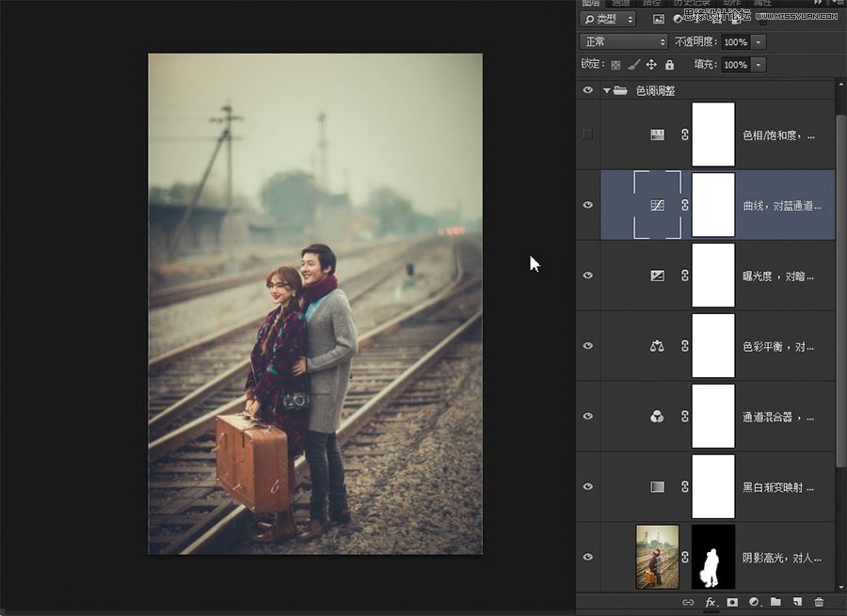Viewport: 847px width, 616px height.
Task: Switch to the 通道 channels tab
Action: point(621,3)
